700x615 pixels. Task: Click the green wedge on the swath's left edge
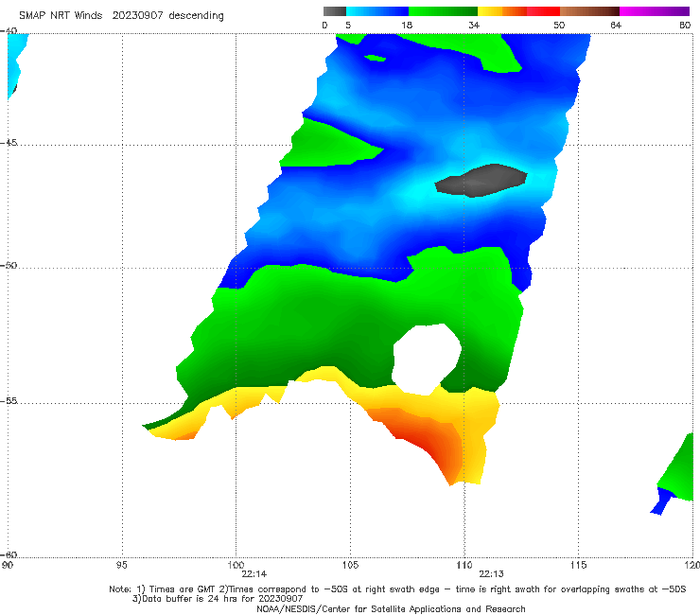(x=330, y=143)
